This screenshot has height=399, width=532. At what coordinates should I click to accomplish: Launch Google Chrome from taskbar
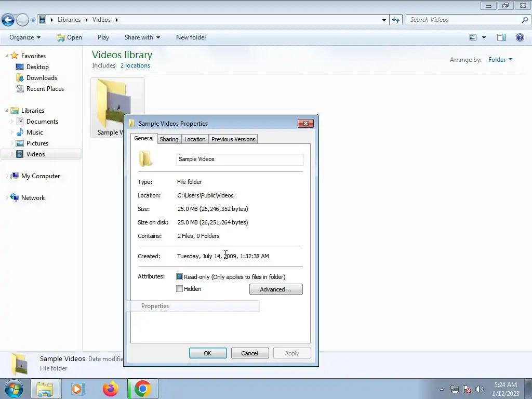143,389
